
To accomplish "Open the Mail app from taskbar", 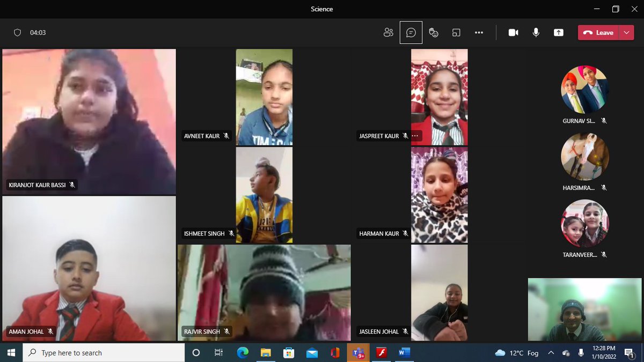I will 312,352.
